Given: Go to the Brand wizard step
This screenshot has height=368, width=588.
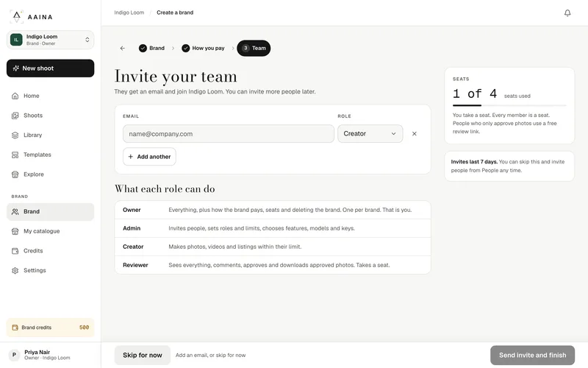Looking at the screenshot, I should tap(152, 48).
